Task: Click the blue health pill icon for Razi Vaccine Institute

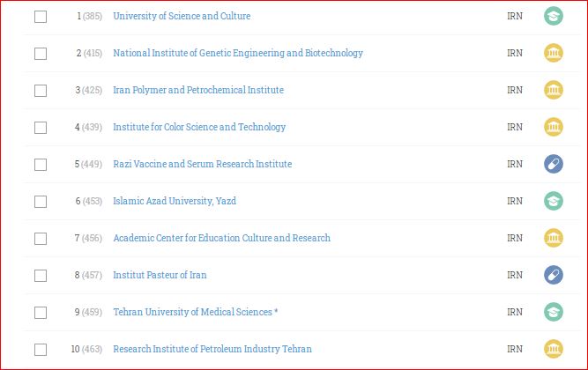Action: point(554,164)
